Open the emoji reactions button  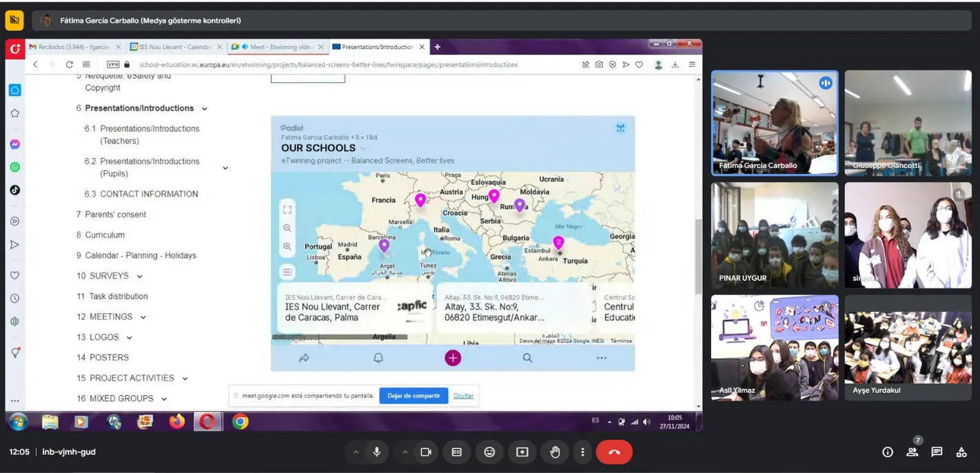click(x=489, y=452)
